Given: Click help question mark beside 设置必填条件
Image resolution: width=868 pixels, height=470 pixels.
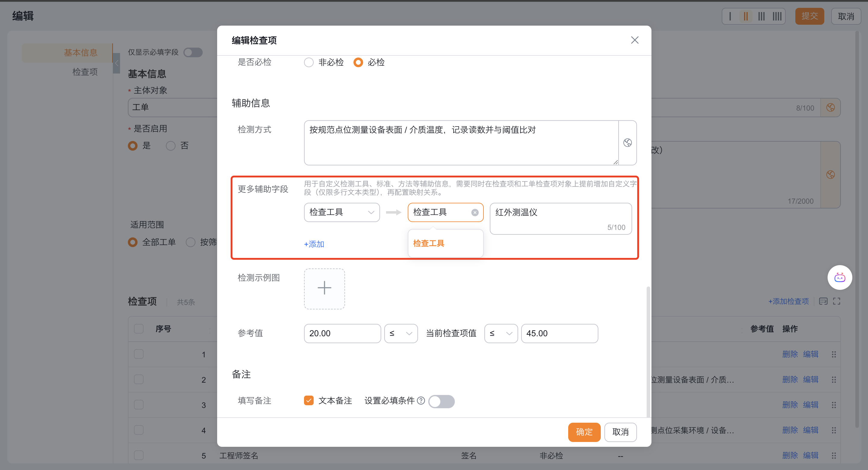Looking at the screenshot, I should (420, 401).
